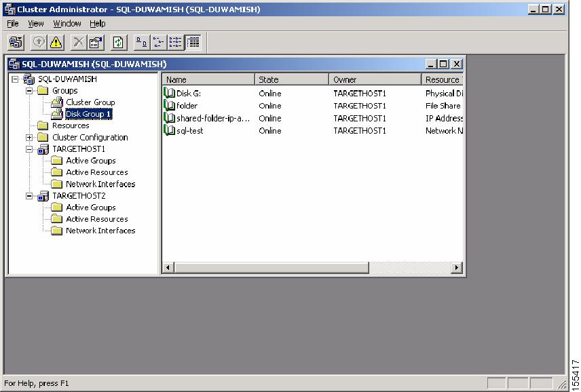Collapse the Groups tree node

[x=29, y=91]
